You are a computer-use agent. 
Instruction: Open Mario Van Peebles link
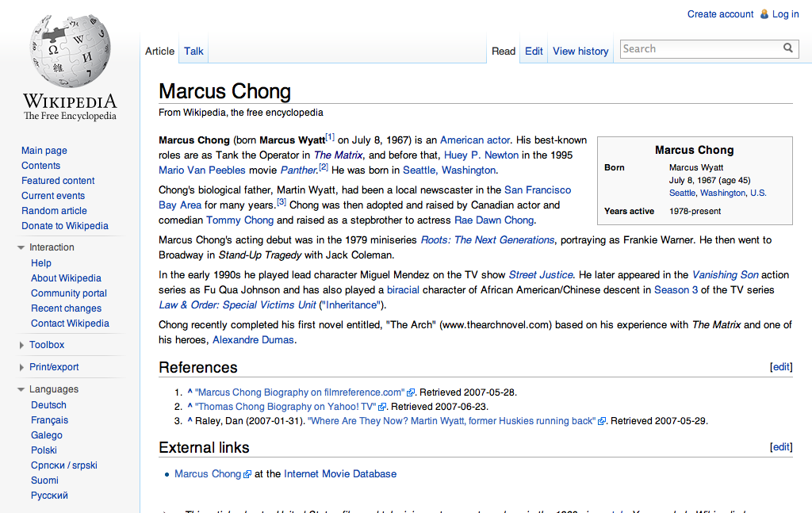[202, 170]
